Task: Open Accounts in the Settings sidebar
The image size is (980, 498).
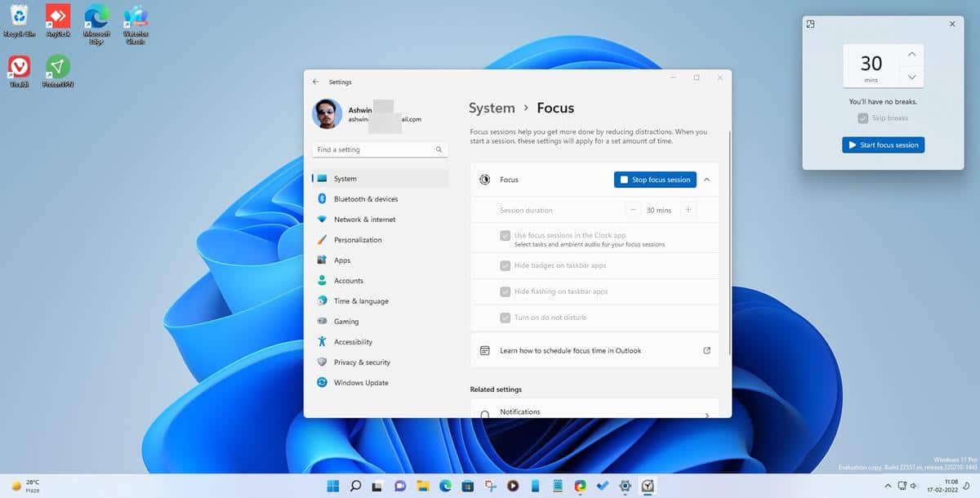Action: pos(380,281)
